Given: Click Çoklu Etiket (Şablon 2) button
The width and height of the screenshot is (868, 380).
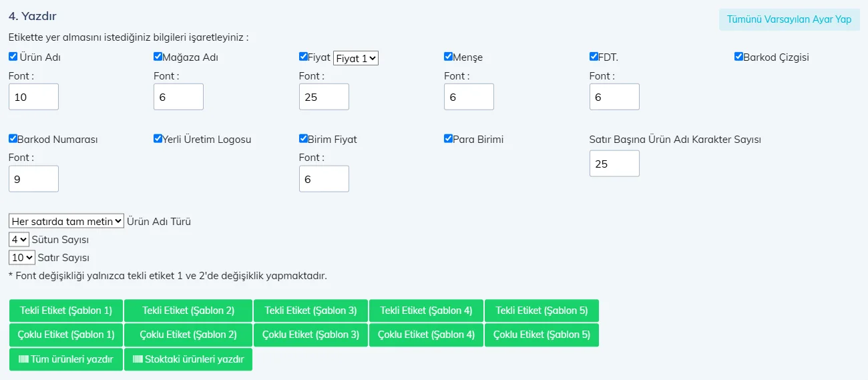Looking at the screenshot, I should click(x=188, y=335).
